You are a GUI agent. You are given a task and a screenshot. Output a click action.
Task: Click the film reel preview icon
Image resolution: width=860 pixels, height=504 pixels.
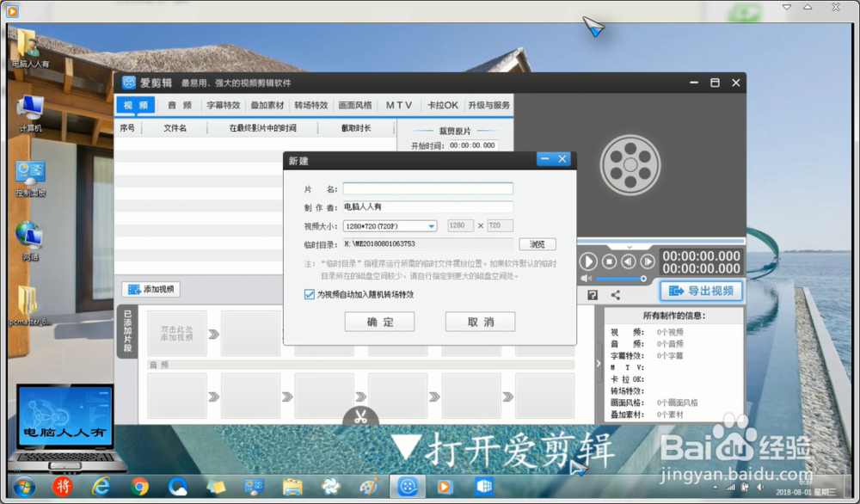(630, 165)
